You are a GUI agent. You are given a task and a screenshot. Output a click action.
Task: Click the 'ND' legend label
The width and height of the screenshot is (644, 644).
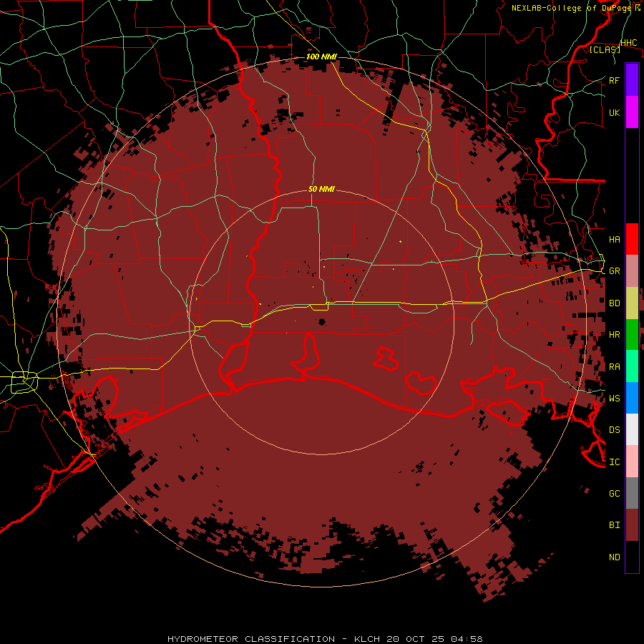(615, 557)
